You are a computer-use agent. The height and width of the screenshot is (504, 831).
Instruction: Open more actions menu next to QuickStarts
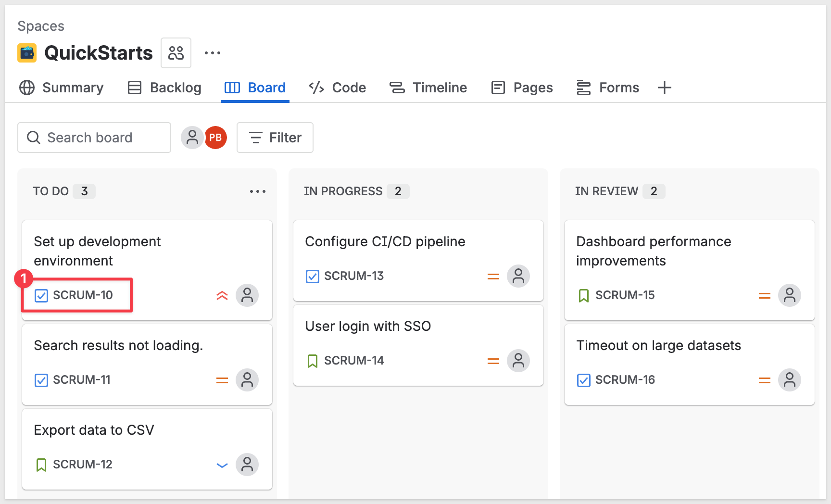click(x=212, y=53)
